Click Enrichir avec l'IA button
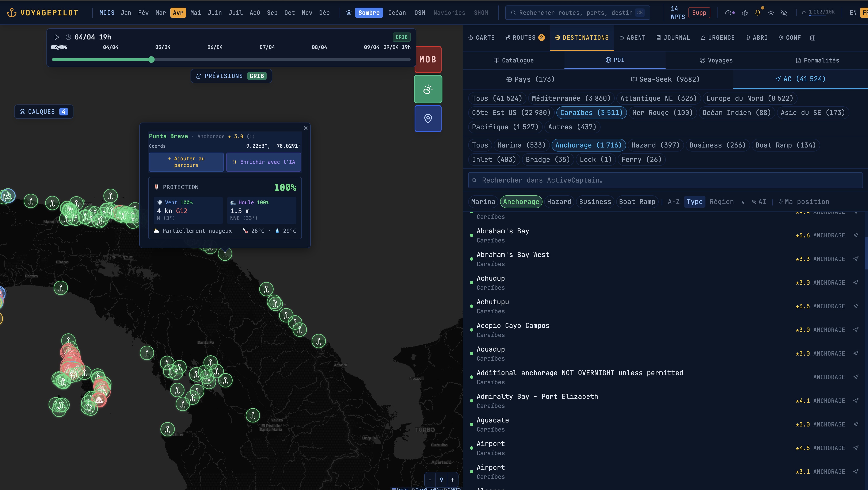 pyautogui.click(x=263, y=162)
